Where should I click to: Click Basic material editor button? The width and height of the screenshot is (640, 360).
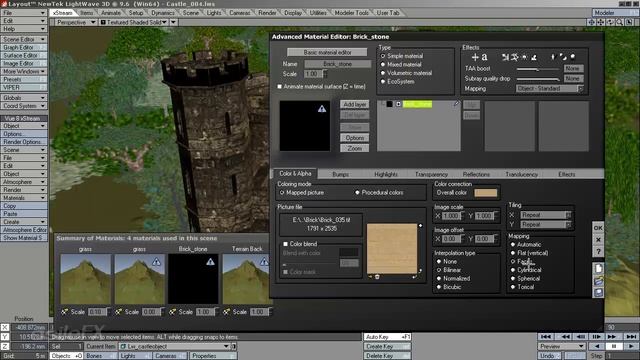(327, 52)
